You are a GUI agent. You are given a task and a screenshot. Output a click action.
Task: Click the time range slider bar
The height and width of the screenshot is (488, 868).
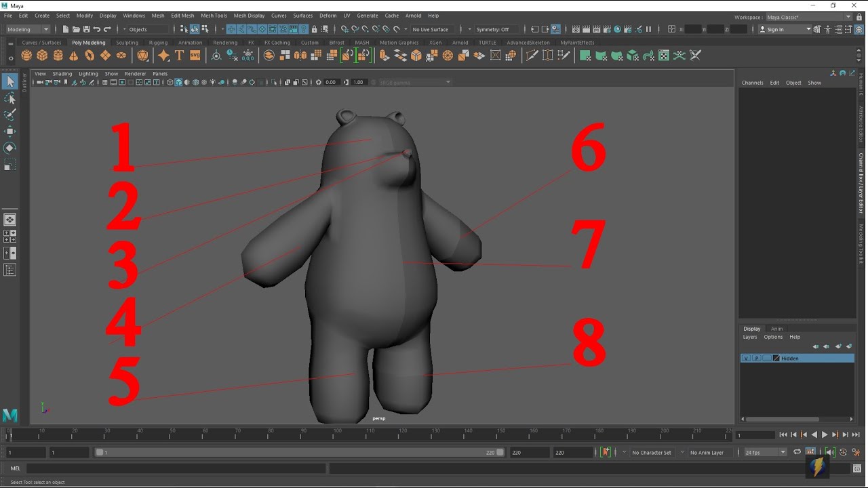click(299, 452)
